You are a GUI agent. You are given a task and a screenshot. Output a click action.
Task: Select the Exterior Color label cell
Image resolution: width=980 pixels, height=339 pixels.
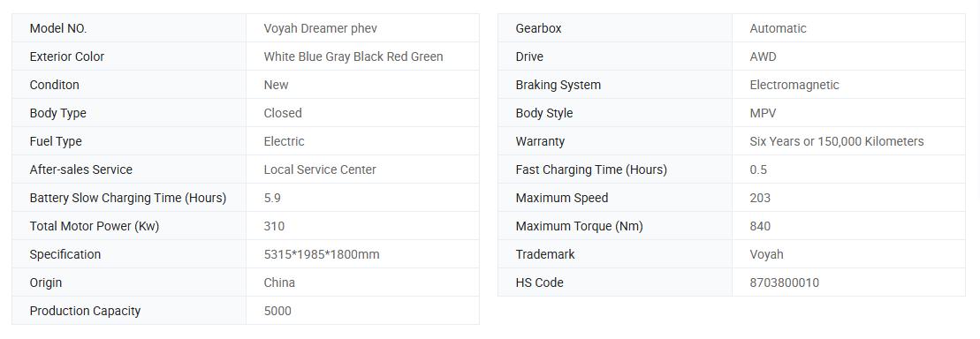pyautogui.click(x=129, y=56)
